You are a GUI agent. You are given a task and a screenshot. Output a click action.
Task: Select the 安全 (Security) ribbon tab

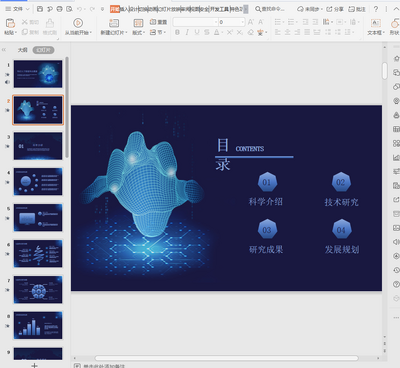coord(204,9)
